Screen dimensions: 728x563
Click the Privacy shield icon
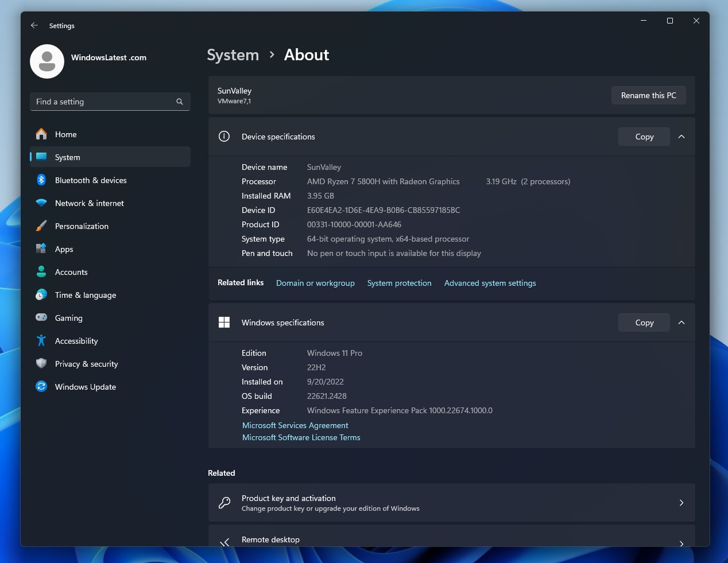41,363
